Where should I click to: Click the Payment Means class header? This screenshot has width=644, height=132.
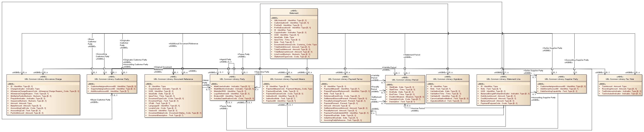[287, 79]
